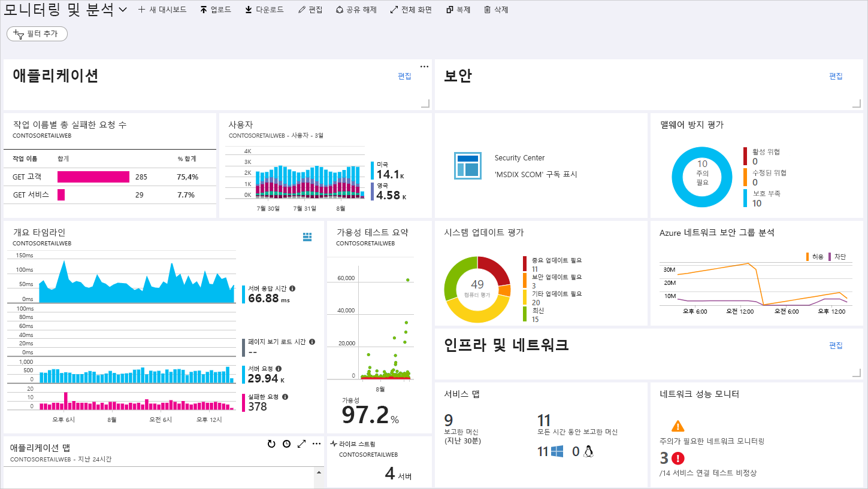
Task: Click the 삭제 trash toolbar button
Action: (x=496, y=10)
